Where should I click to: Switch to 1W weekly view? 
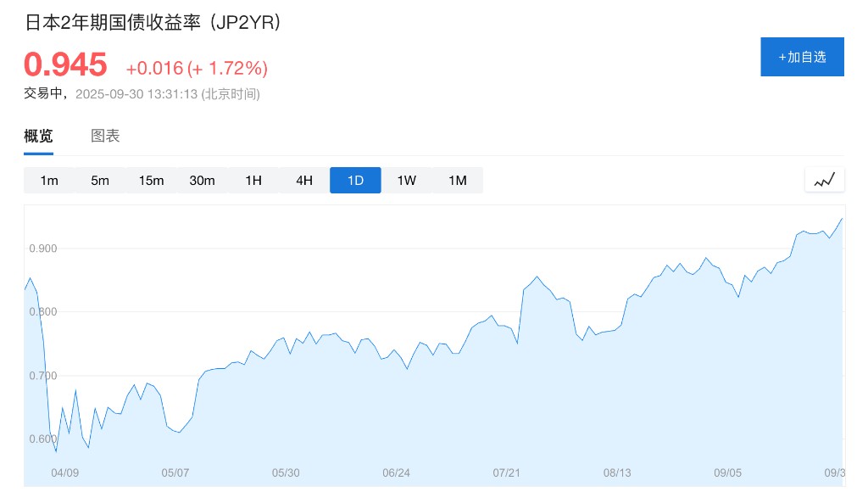[x=407, y=180]
